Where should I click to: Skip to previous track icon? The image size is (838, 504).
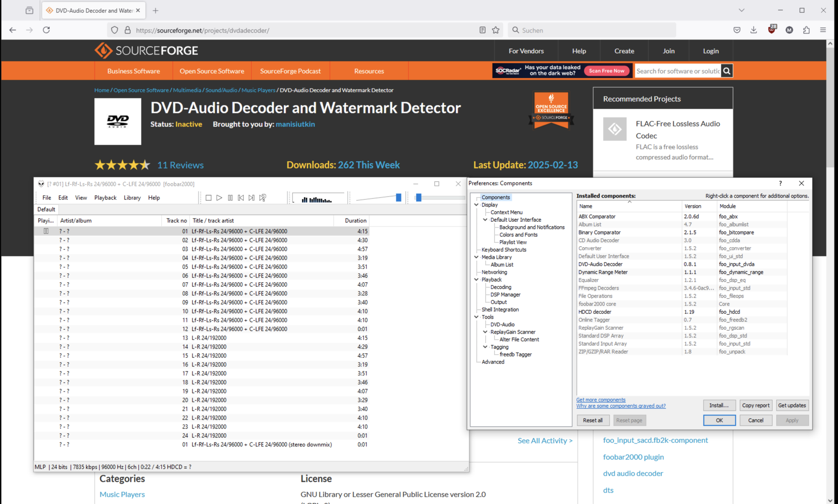(241, 198)
